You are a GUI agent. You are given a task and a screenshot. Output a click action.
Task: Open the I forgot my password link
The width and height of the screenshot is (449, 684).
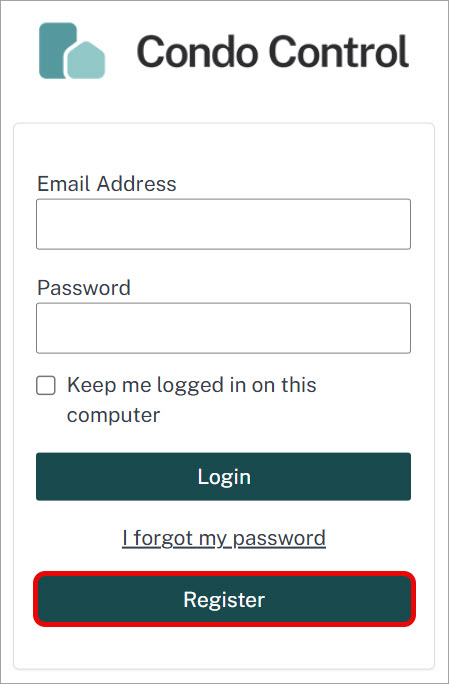click(224, 538)
